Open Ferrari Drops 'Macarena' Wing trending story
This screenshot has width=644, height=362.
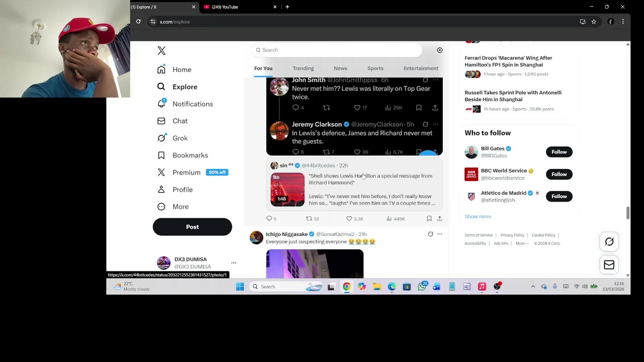[508, 61]
